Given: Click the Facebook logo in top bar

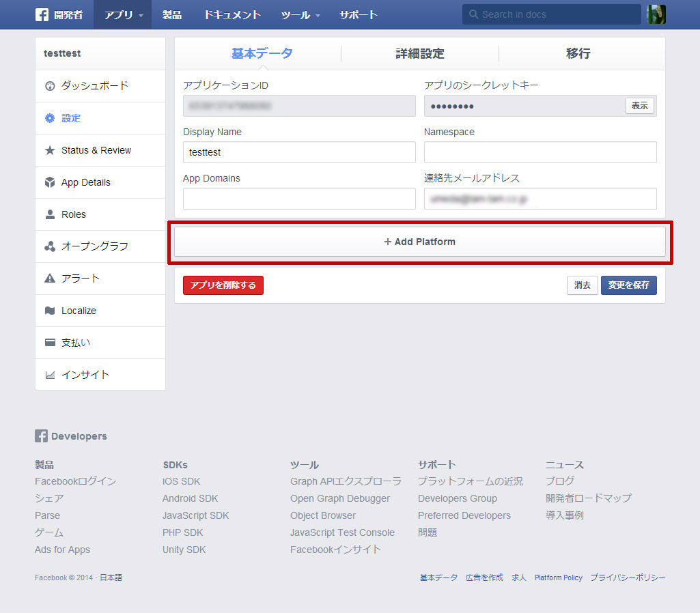Looking at the screenshot, I should click(42, 15).
